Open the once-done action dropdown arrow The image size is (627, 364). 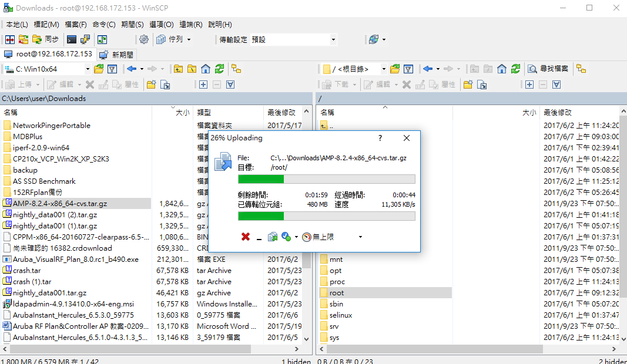tap(296, 237)
